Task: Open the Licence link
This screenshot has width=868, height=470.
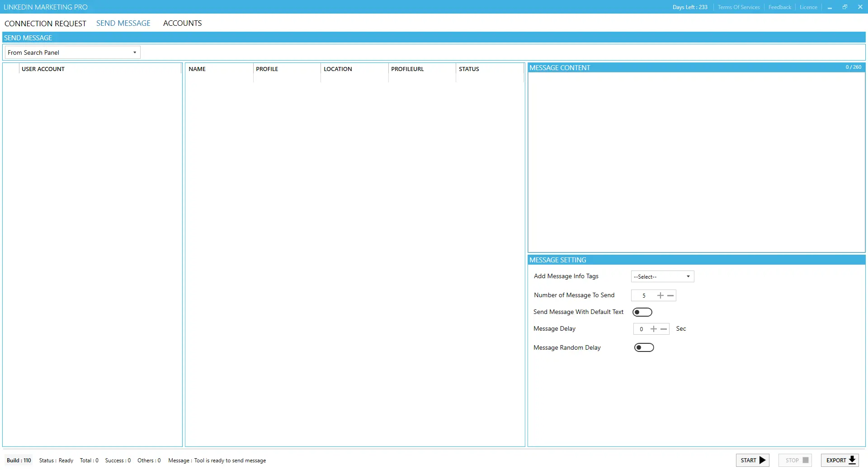Action: (808, 7)
